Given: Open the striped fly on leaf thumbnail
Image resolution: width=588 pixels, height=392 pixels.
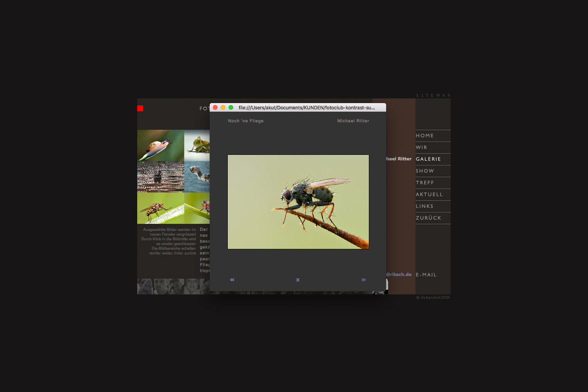Looking at the screenshot, I should pos(161,208).
